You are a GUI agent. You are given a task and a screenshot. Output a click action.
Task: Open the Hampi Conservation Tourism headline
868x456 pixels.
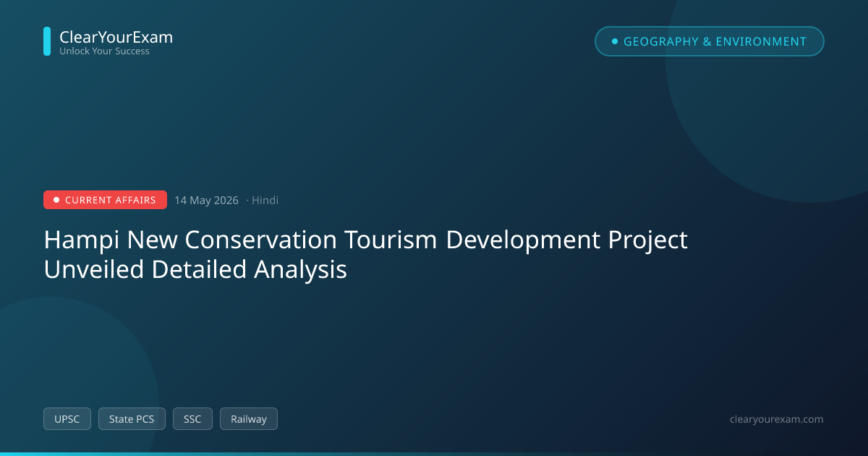tap(365, 254)
